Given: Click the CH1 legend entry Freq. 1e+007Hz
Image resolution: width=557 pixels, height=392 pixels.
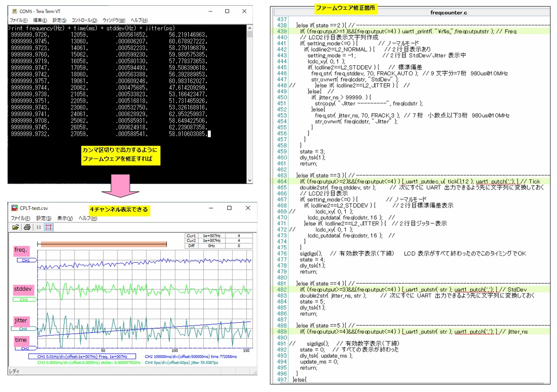Looking at the screenshot, I should click(x=83, y=356).
